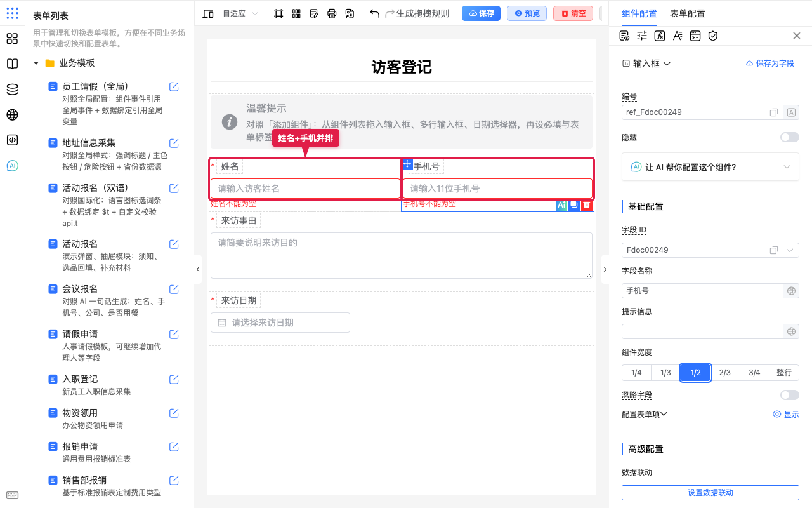
Task: Open the AI assistant sidebar icon
Action: coord(12,166)
